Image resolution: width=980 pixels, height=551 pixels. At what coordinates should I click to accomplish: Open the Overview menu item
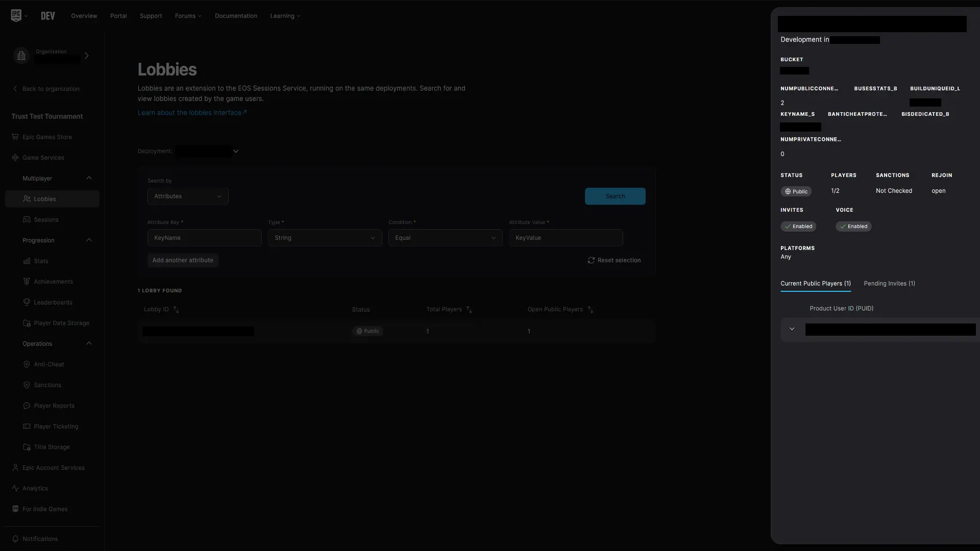click(84, 16)
